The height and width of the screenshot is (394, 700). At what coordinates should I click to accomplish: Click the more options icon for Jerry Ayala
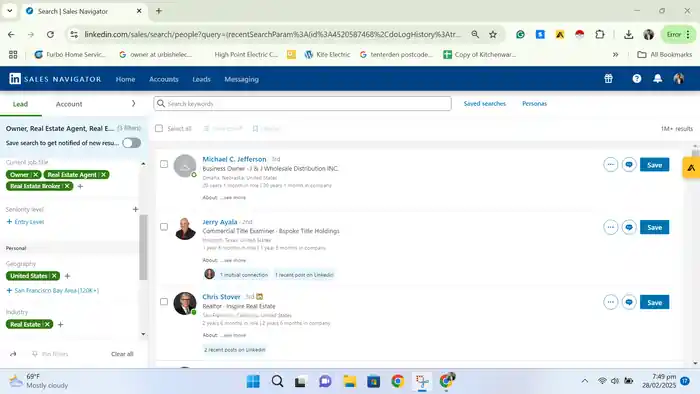(610, 227)
